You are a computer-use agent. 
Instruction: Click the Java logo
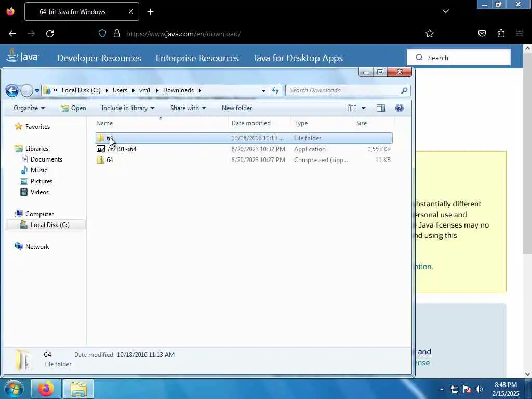(x=22, y=56)
